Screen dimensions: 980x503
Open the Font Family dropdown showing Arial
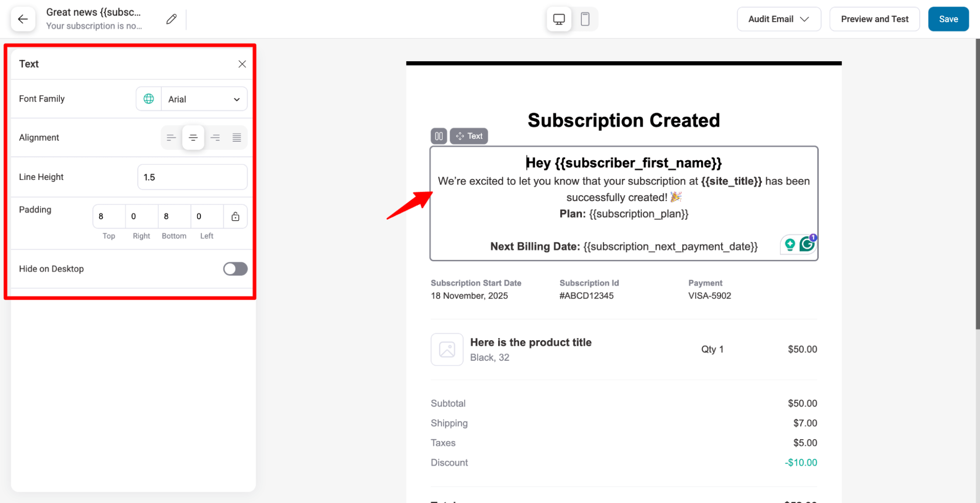203,99
